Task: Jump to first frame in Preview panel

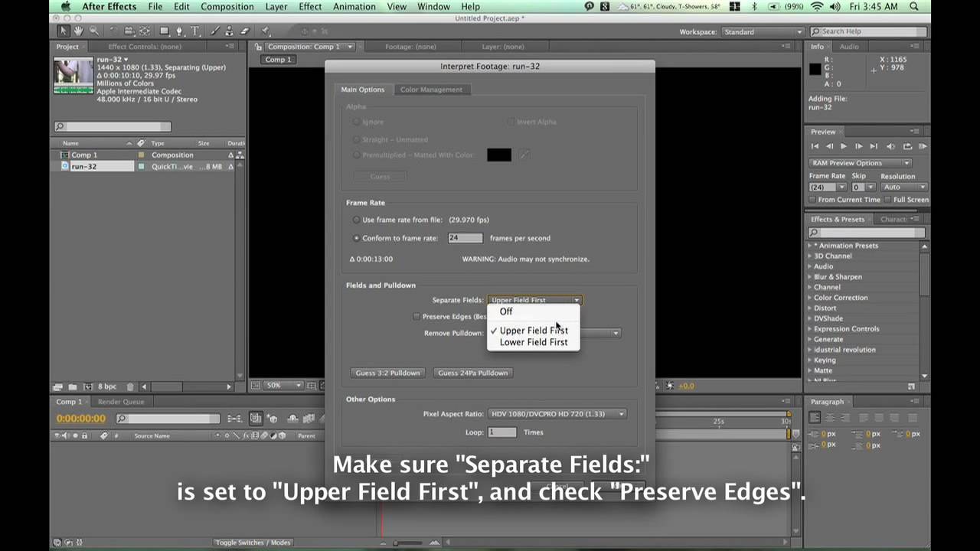Action: [815, 146]
